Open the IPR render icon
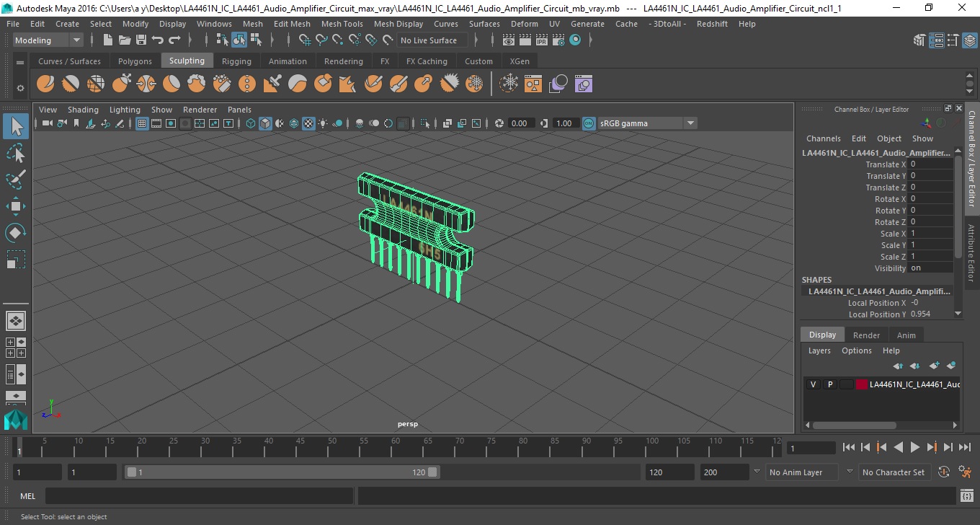The image size is (980, 525). [x=543, y=40]
